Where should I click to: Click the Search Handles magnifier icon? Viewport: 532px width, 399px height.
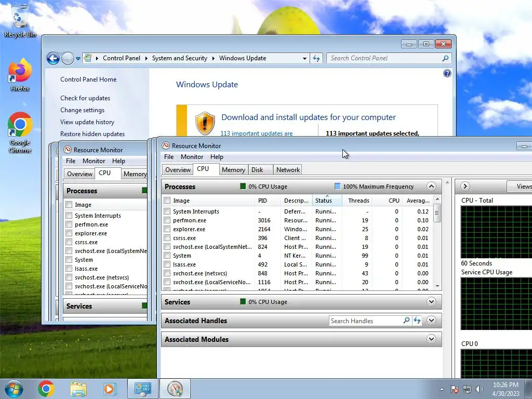coord(406,320)
